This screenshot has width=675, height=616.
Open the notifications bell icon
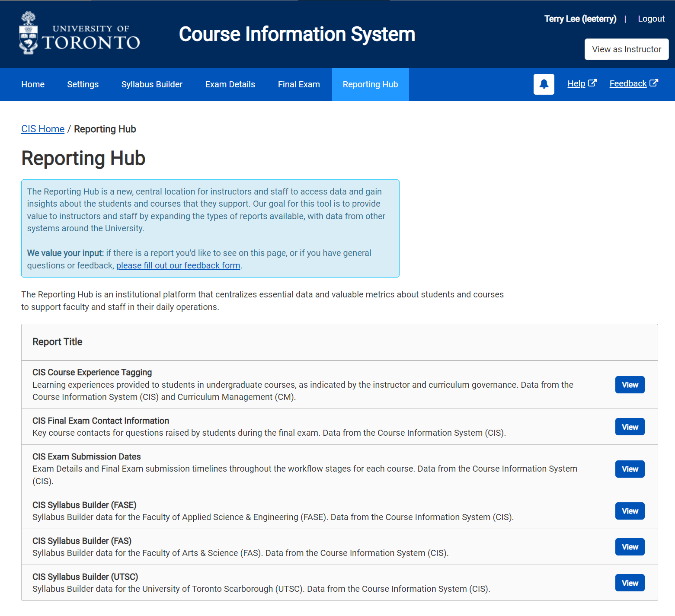tap(544, 84)
